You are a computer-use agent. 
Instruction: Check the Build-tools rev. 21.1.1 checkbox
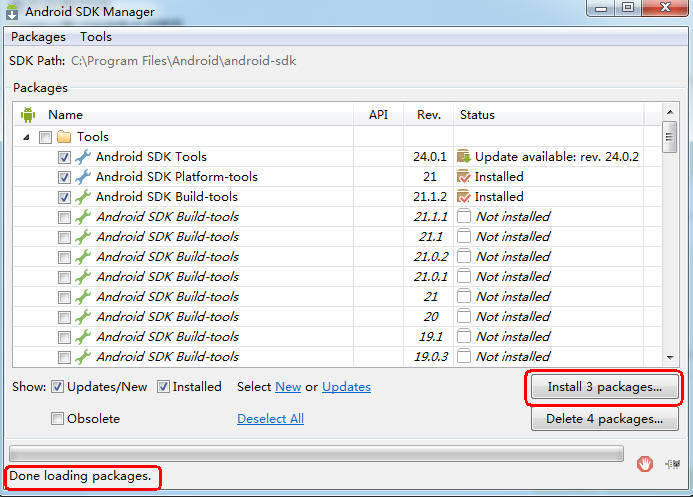64,217
